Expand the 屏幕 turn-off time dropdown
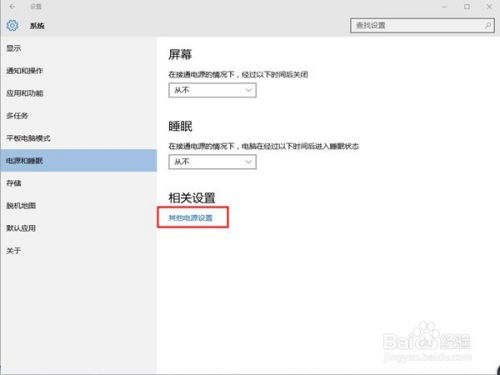This screenshot has height=375, width=500. coord(212,90)
